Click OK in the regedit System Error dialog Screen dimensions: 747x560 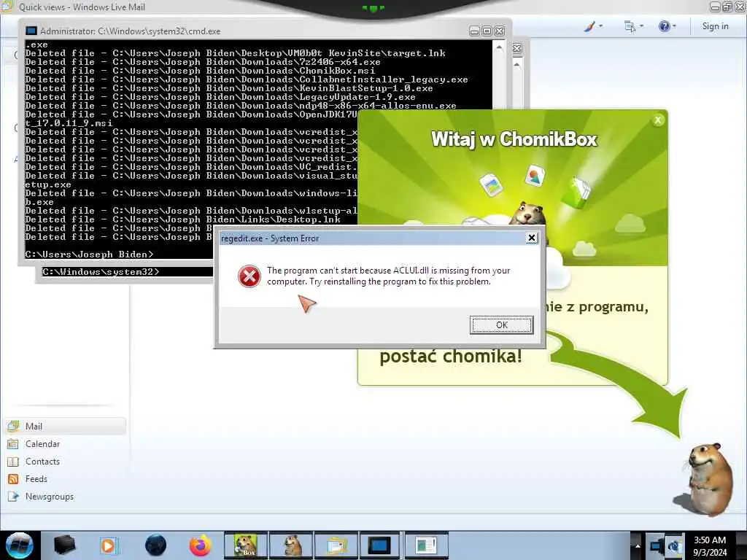point(502,324)
